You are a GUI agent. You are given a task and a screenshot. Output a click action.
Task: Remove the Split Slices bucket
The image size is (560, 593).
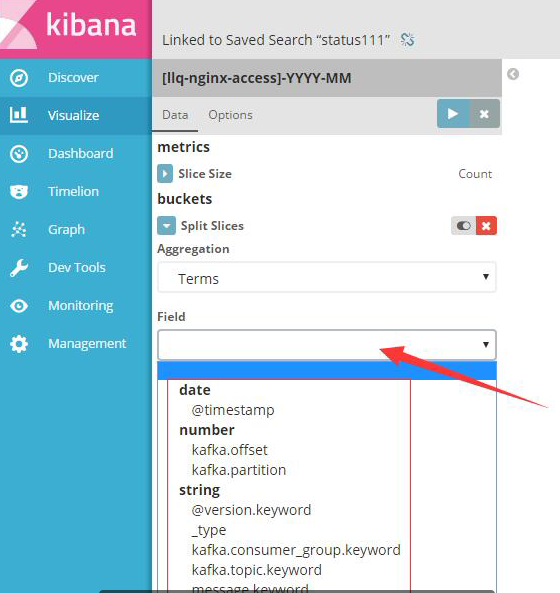[x=486, y=226]
